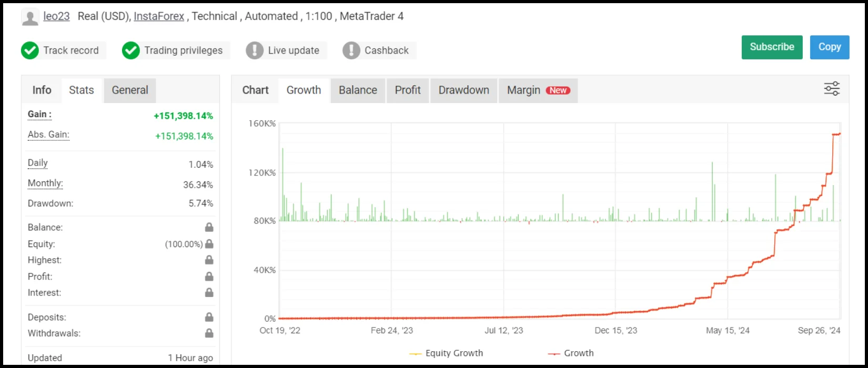Click the Drawdown stat label
This screenshot has width=868, height=368.
pos(51,203)
